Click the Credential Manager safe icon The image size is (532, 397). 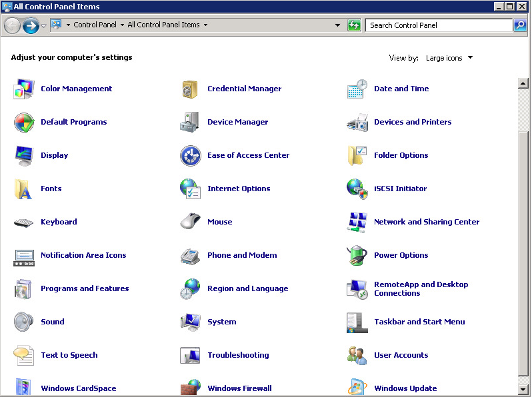click(x=190, y=89)
